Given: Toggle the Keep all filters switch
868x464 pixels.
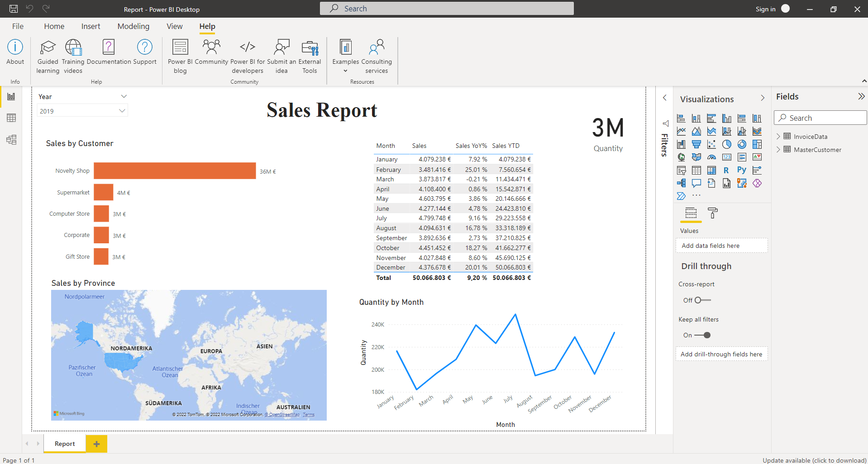Looking at the screenshot, I should coord(703,335).
